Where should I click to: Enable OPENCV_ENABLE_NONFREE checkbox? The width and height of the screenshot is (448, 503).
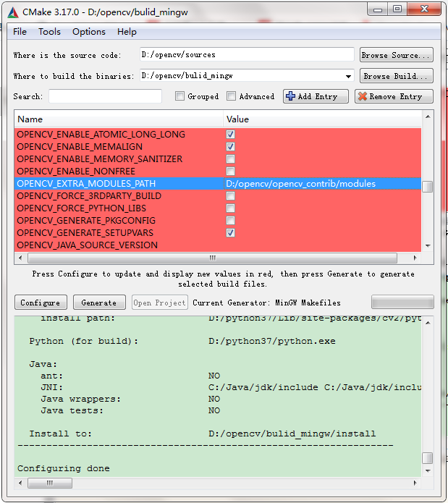coord(230,171)
